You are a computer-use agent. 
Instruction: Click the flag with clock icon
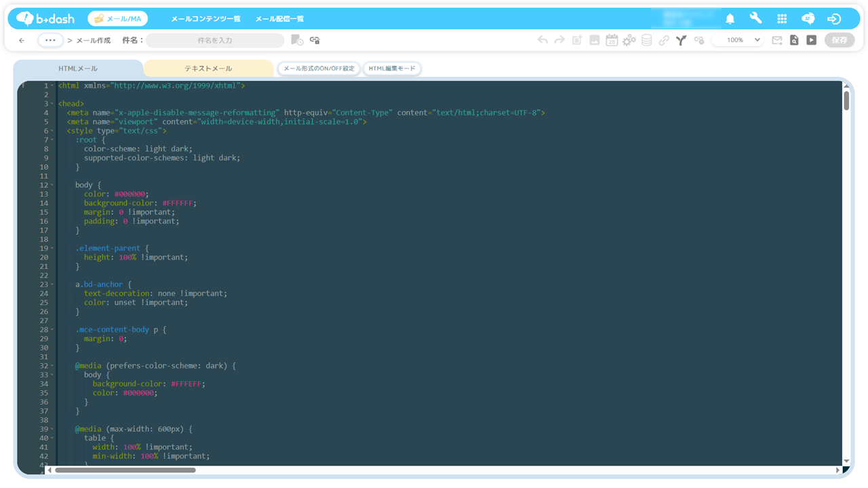tap(297, 41)
